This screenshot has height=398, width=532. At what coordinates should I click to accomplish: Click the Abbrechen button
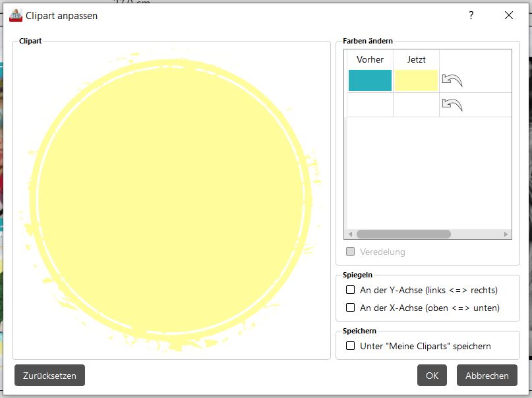point(487,376)
